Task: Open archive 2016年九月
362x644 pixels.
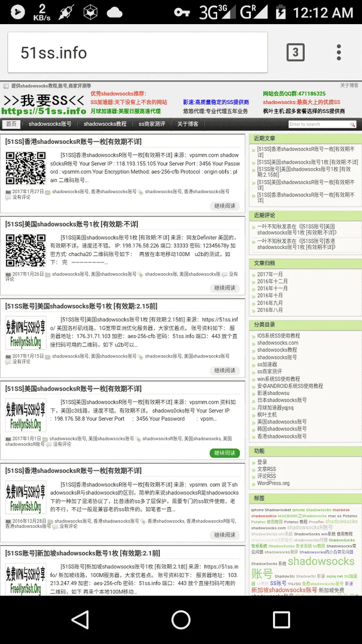Action: click(270, 303)
